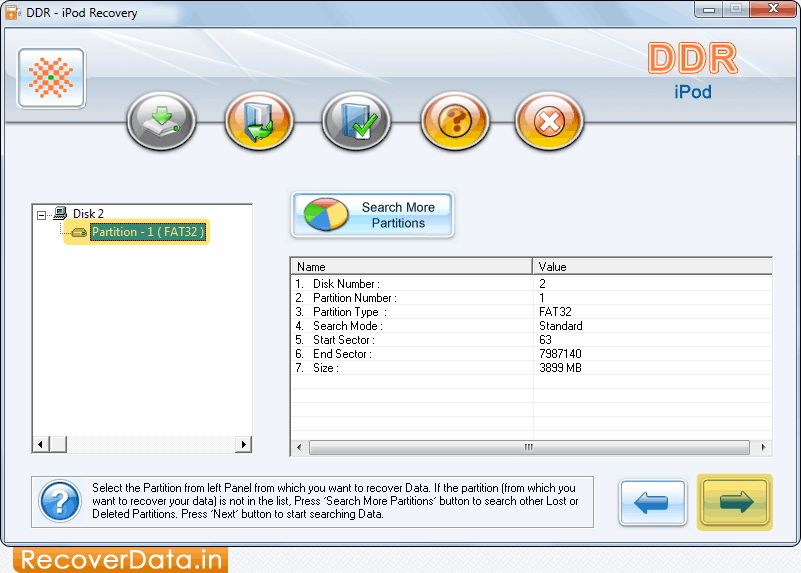The image size is (801, 573).
Task: Select the 'Partition Number :' row
Action: [x=531, y=298]
